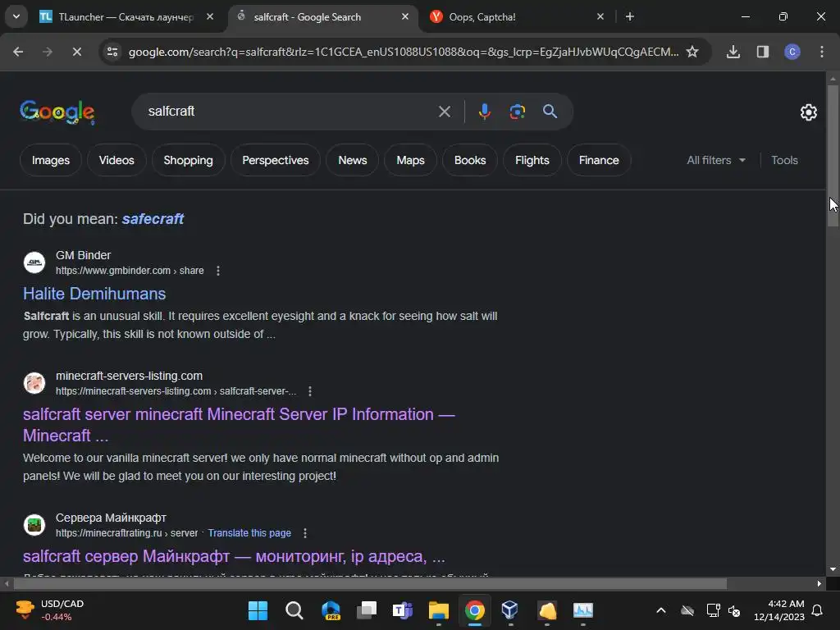The height and width of the screenshot is (630, 840).
Task: Filter results by Perspectives
Action: [276, 160]
